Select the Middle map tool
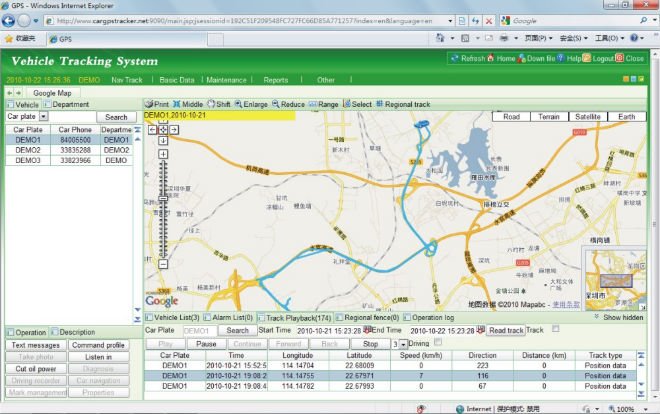660x414 pixels. [x=188, y=104]
